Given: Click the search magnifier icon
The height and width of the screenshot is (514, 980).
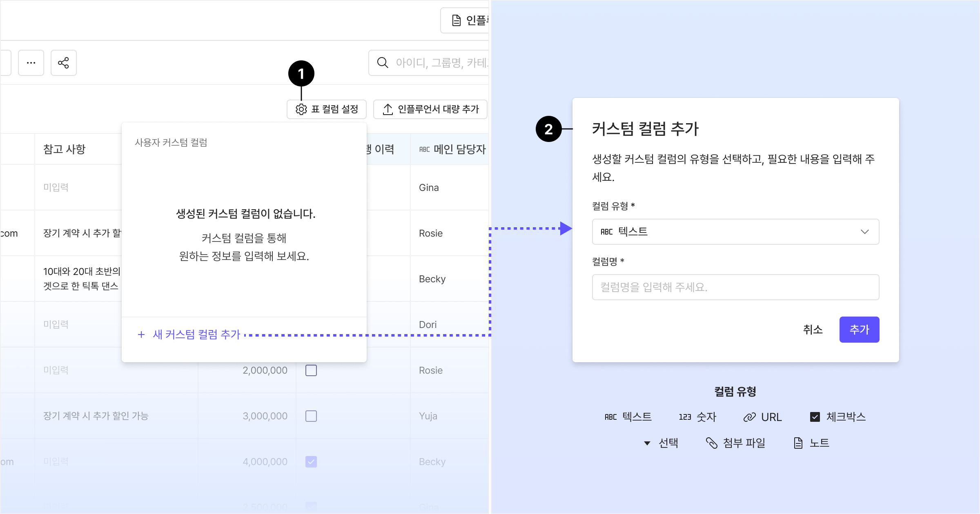Looking at the screenshot, I should tap(383, 62).
